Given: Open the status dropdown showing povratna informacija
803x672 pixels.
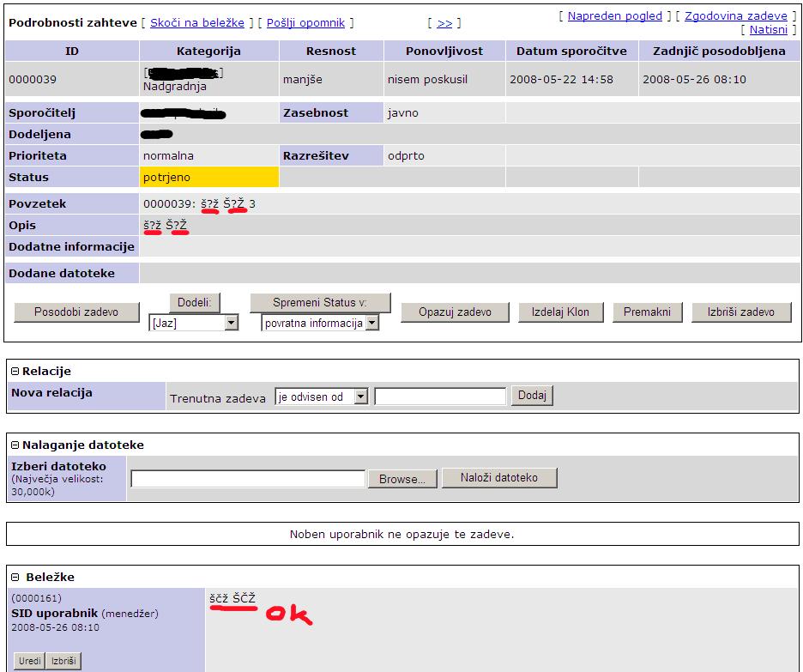Looking at the screenshot, I should [319, 323].
